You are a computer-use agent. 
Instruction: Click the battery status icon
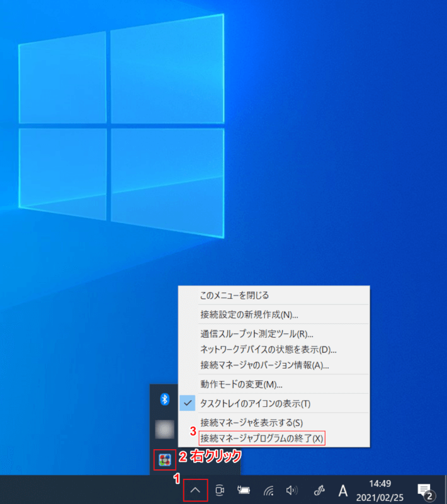244,490
